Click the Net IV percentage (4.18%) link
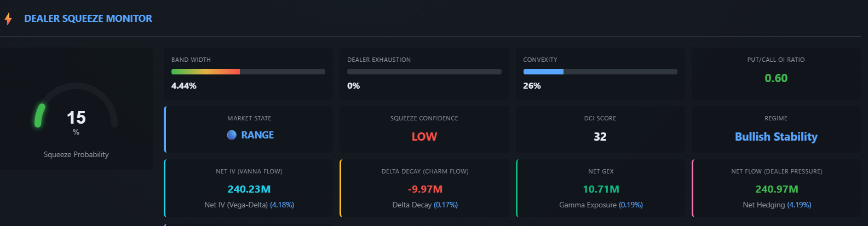This screenshot has height=226, width=868. (282, 205)
